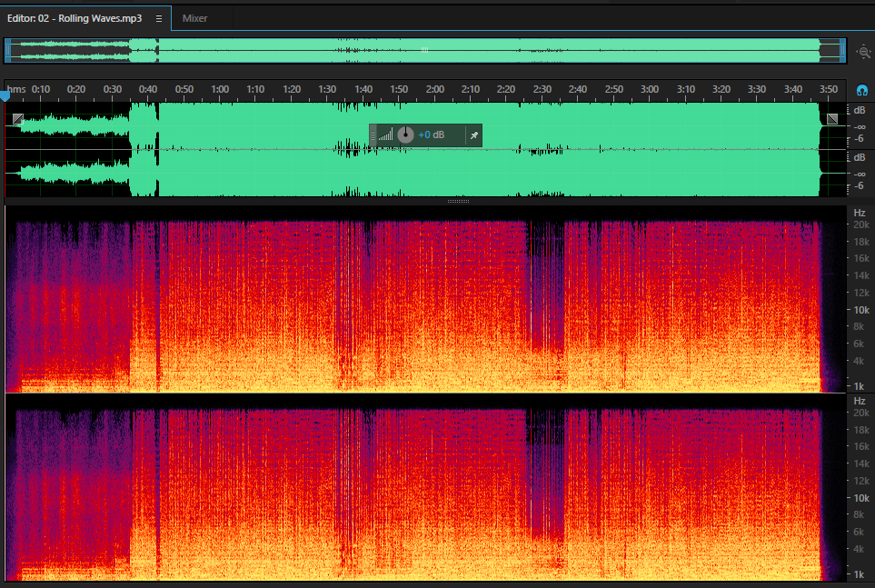
Task: Pin the volume HUD with the pushpin
Action: 473,135
